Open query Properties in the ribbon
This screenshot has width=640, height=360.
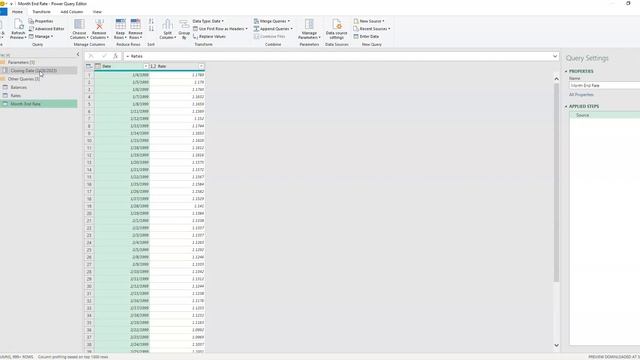coord(41,21)
